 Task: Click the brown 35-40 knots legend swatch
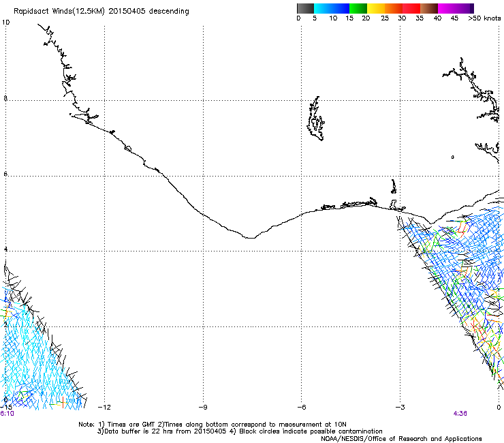[429, 8]
